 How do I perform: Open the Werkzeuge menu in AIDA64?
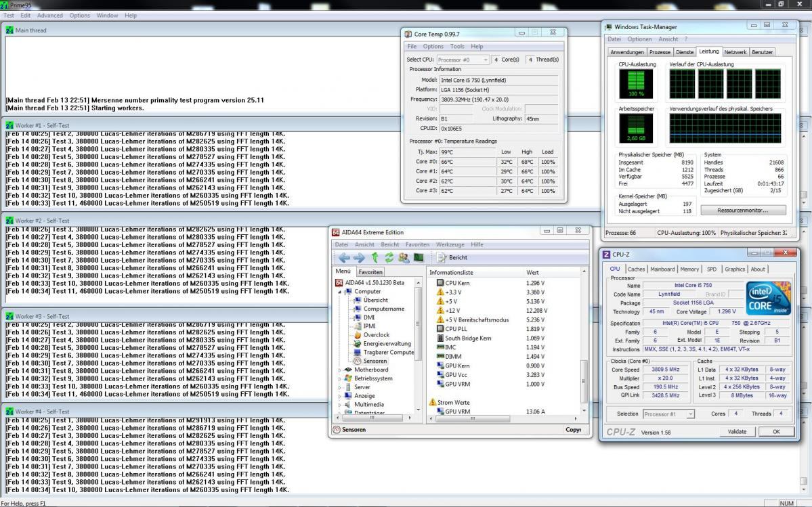point(450,244)
